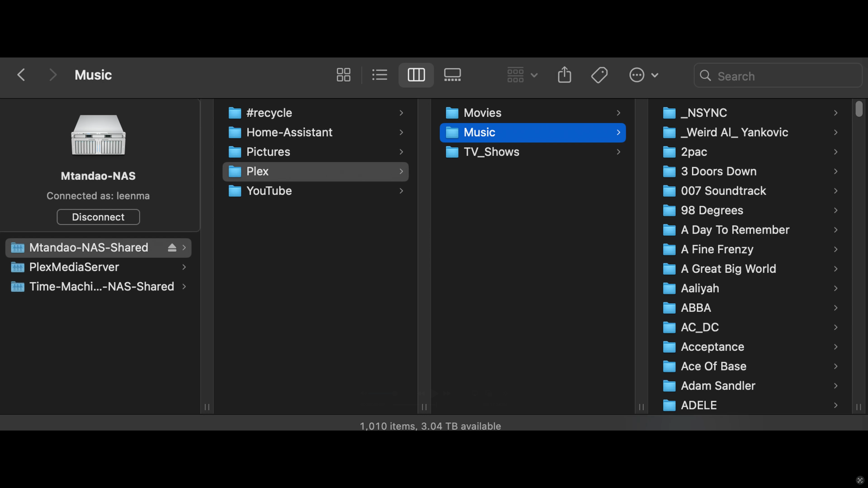The height and width of the screenshot is (488, 868).
Task: Click the Disconnect button
Action: 98,217
